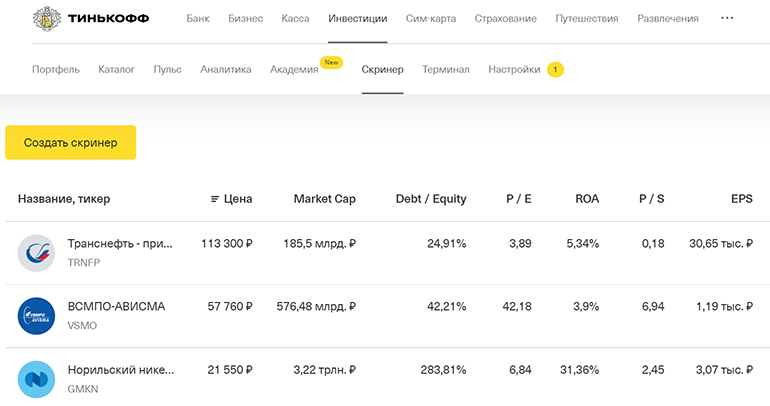This screenshot has width=770, height=406.
Task: Open the Путешествия section
Action: coord(587,19)
